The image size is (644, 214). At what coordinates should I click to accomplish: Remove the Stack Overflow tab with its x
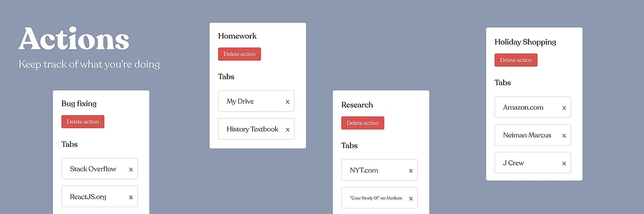click(131, 169)
